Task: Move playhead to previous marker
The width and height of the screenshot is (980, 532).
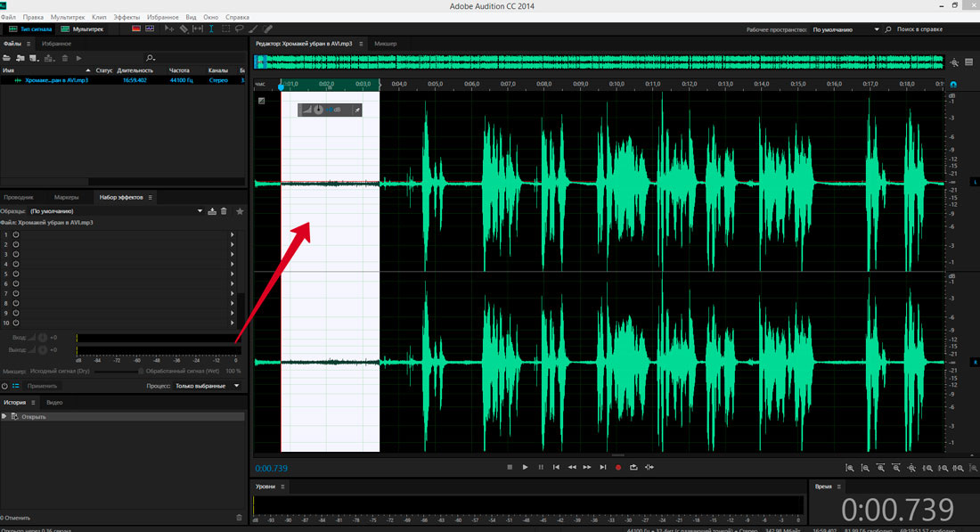Action: click(556, 467)
